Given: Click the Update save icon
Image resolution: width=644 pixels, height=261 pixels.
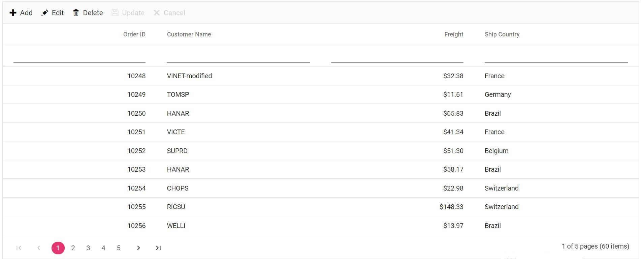Looking at the screenshot, I should click(x=115, y=13).
